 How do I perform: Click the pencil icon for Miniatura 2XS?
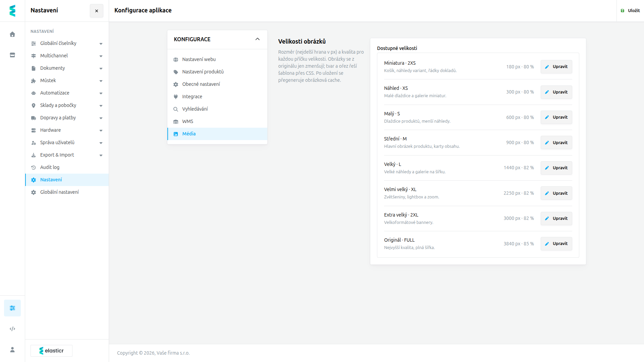pyautogui.click(x=547, y=67)
